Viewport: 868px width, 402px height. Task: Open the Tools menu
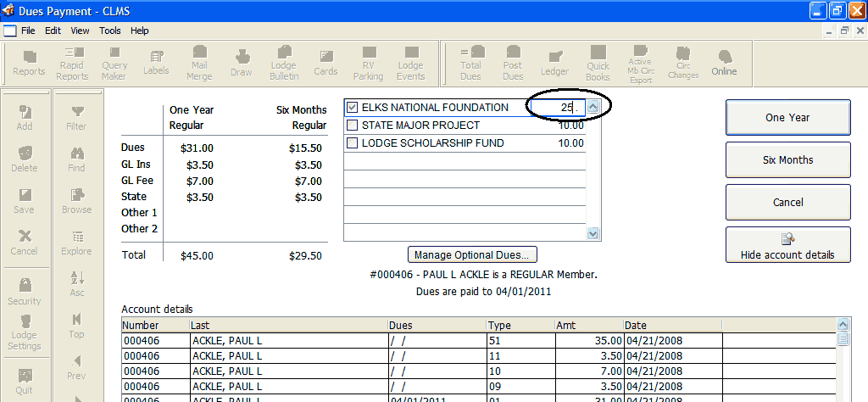click(x=110, y=31)
